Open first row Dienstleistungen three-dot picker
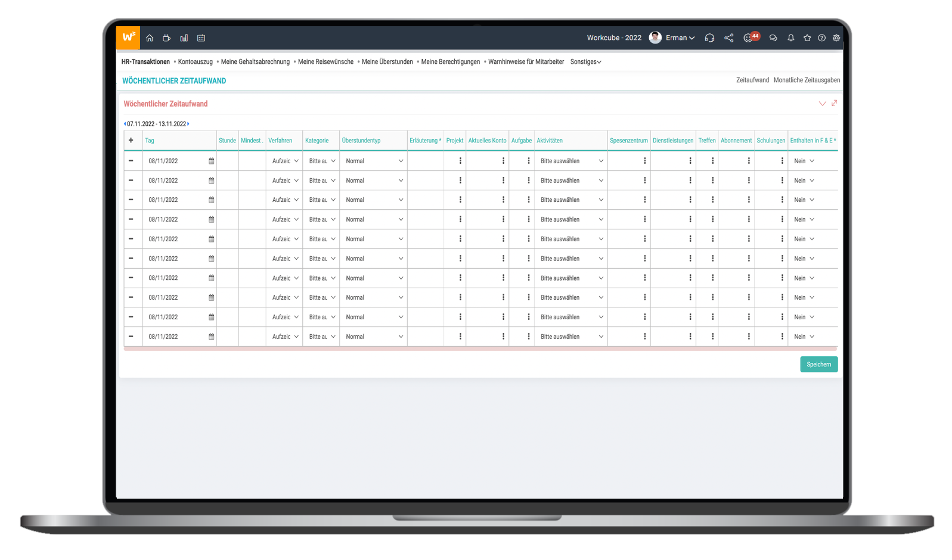Screen dimensions: 952x560 (x=690, y=161)
